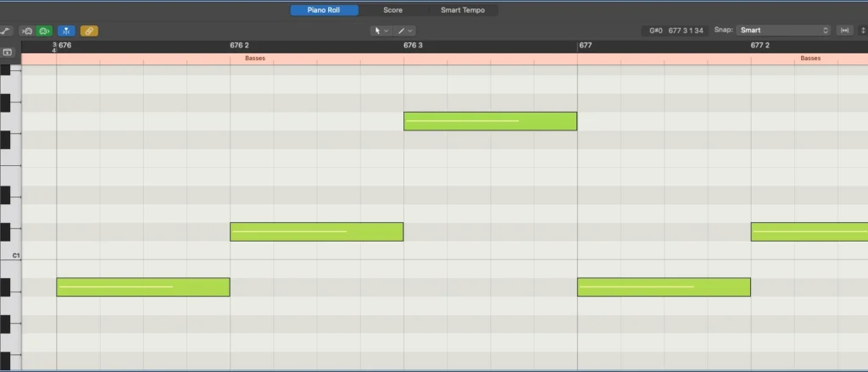Click the vertical auto zoom icon

pyautogui.click(x=862, y=31)
